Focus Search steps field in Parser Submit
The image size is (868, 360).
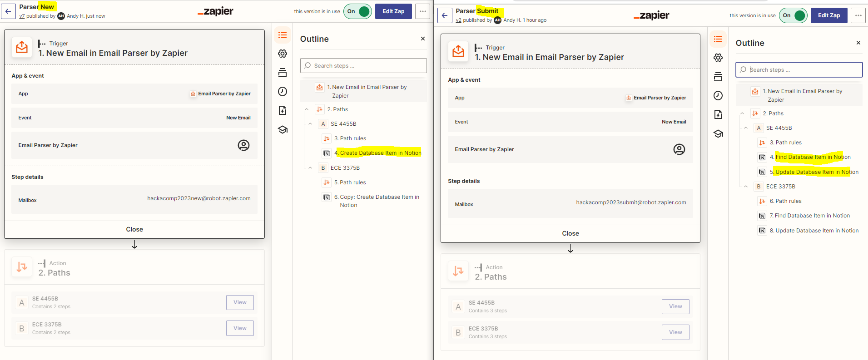pos(799,69)
